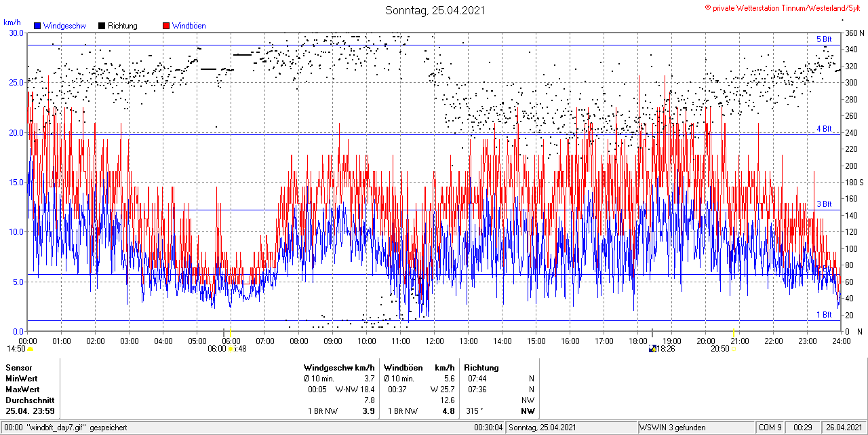Click the moon icon beside 18:26
Screen dimensions: 868x435
click(x=652, y=349)
